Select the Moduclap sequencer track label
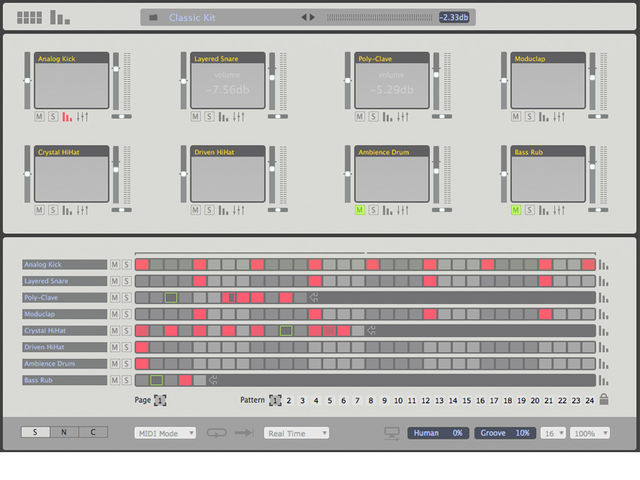Image resolution: width=640 pixels, height=480 pixels. tap(64, 314)
